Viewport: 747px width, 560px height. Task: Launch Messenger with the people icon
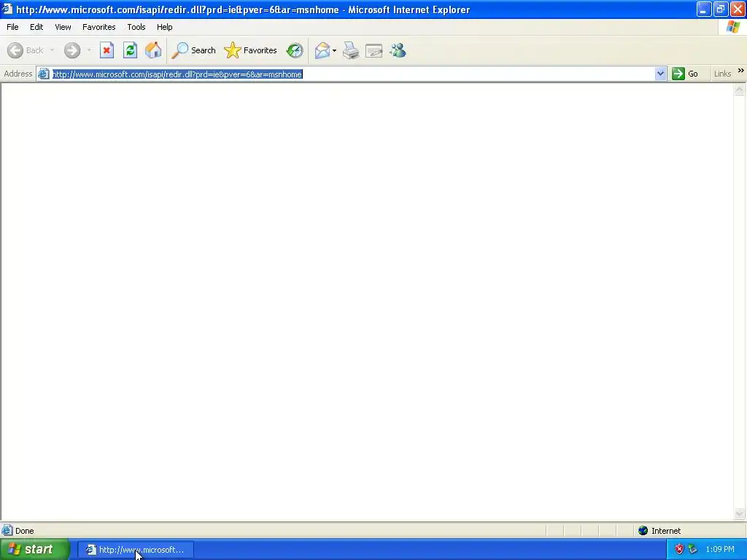(398, 50)
